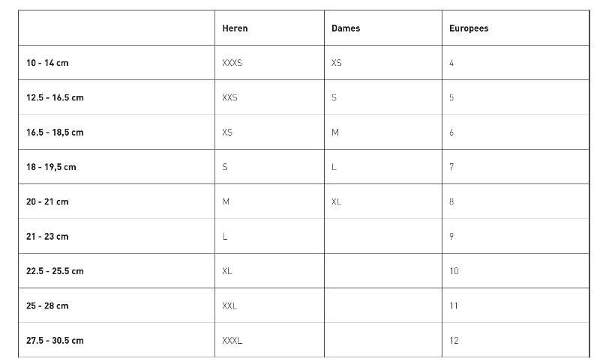
Task: Select the 21 - 23 cm measurement
Action: [x=47, y=237]
